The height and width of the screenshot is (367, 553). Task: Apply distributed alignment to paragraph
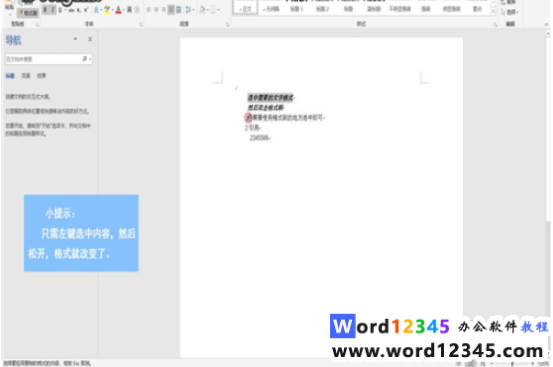coord(178,10)
